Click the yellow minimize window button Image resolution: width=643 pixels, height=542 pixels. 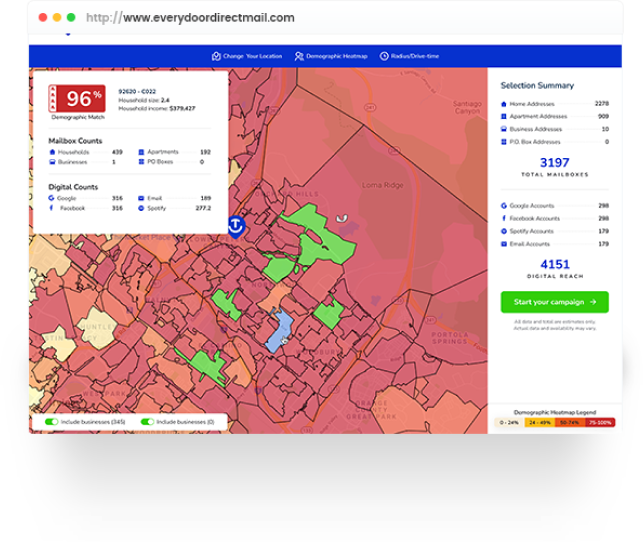[x=57, y=17]
